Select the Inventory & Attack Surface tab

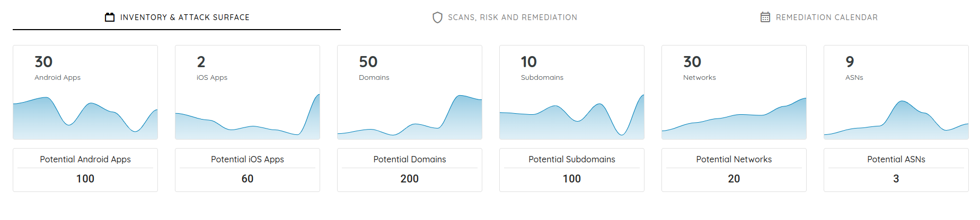click(x=176, y=17)
